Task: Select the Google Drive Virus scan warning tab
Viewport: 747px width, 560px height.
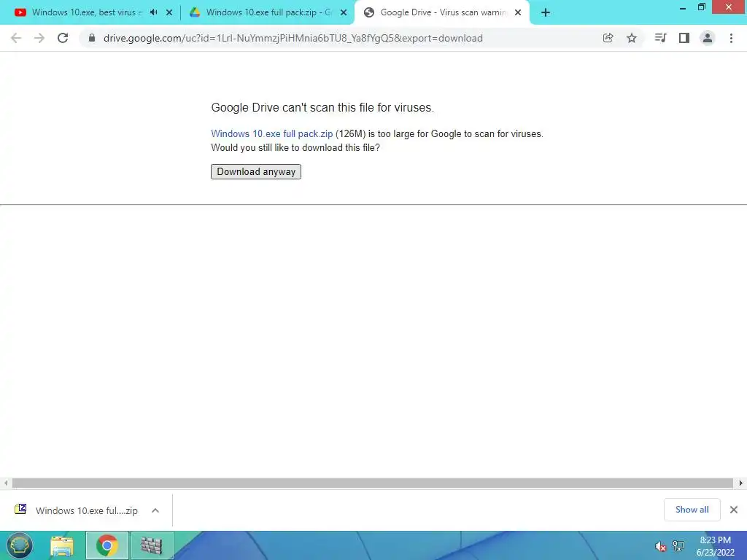Action: (442, 12)
